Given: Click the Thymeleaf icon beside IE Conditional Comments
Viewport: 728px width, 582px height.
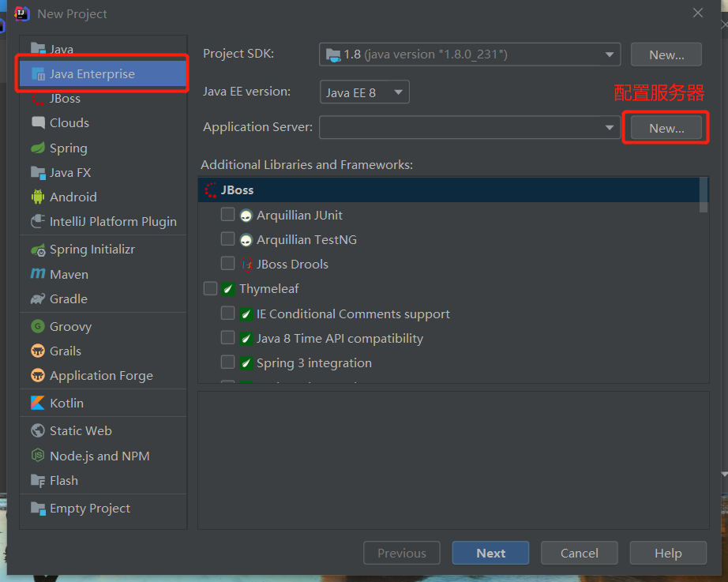Looking at the screenshot, I should click(246, 314).
